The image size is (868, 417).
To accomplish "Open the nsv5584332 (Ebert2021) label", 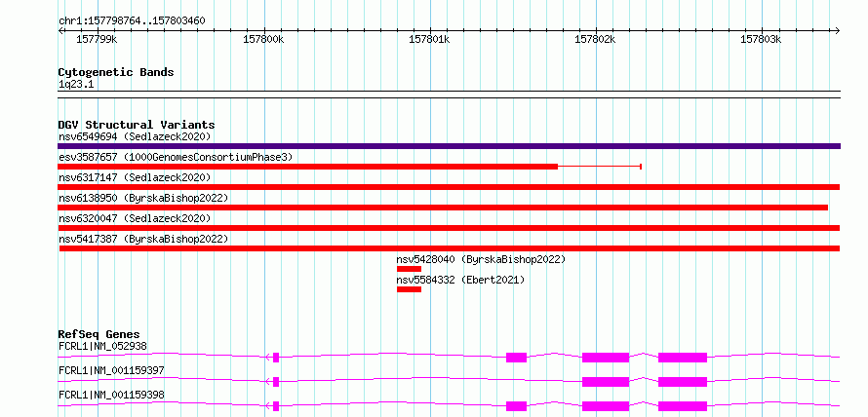I will 460,280.
